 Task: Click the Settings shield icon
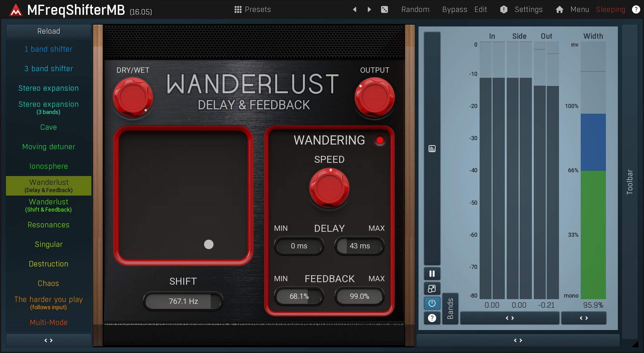504,9
